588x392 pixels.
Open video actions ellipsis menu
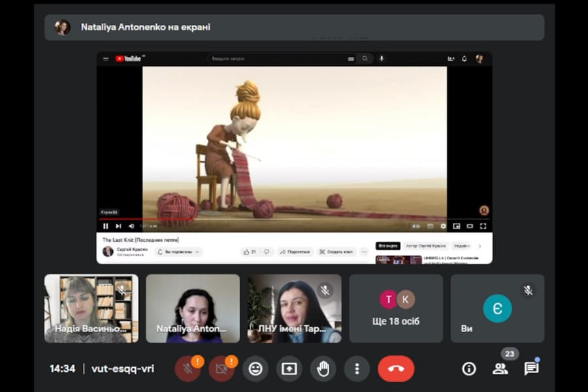pos(364,252)
